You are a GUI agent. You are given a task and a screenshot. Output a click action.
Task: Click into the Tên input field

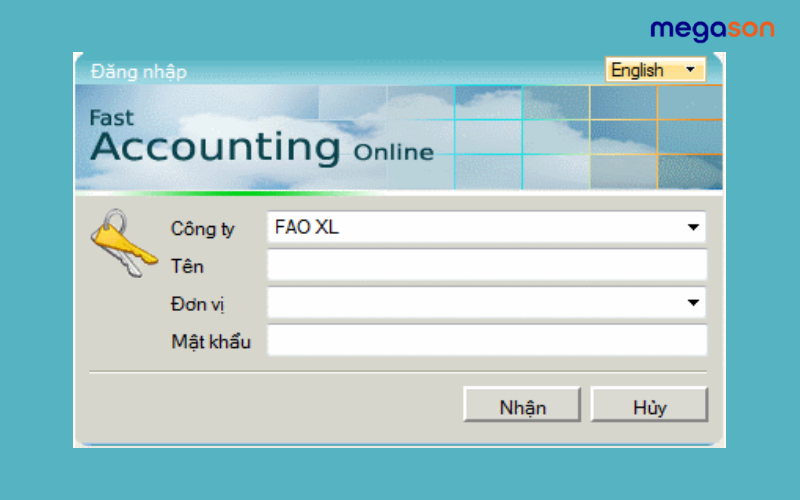tap(487, 265)
